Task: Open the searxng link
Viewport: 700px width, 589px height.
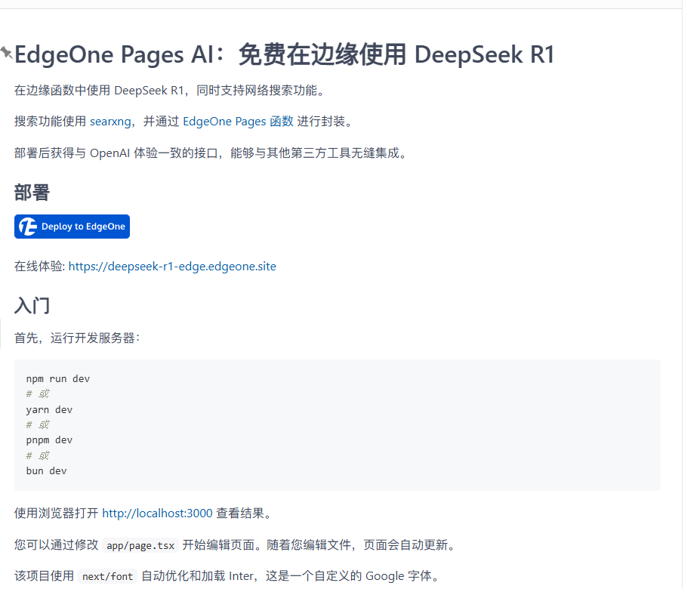Action: point(110,122)
